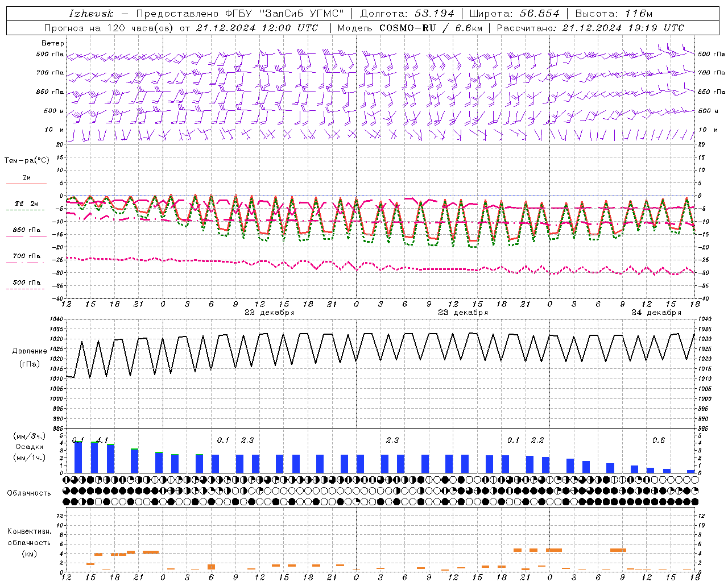Click the "(мм/1ч.)" precipitation unit label
The width and height of the screenshot is (728, 582).
coord(30,458)
